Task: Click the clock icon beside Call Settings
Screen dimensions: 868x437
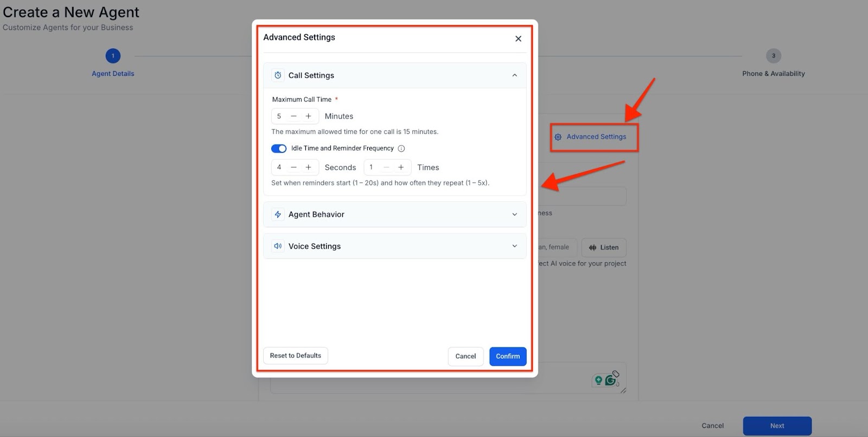Action: click(278, 75)
